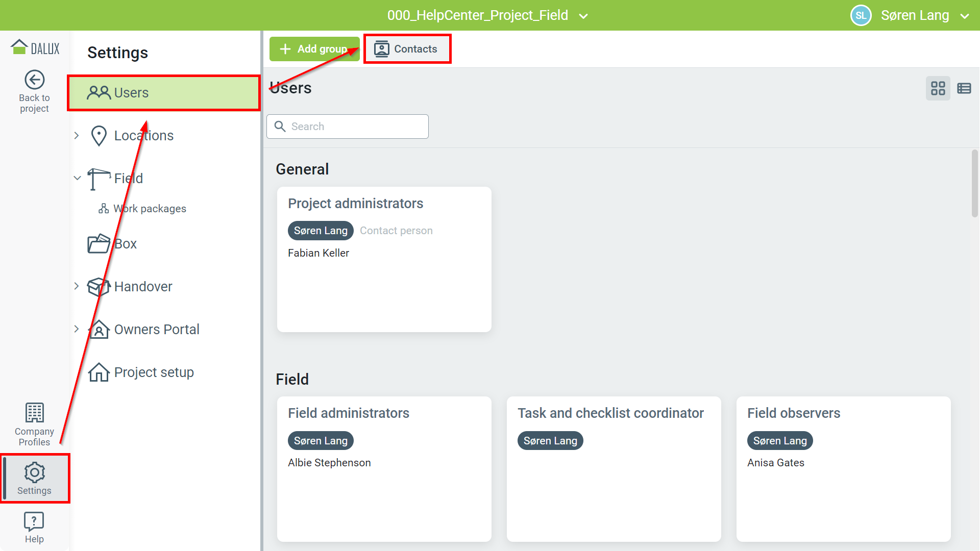Open Project setup house icon

tap(99, 372)
